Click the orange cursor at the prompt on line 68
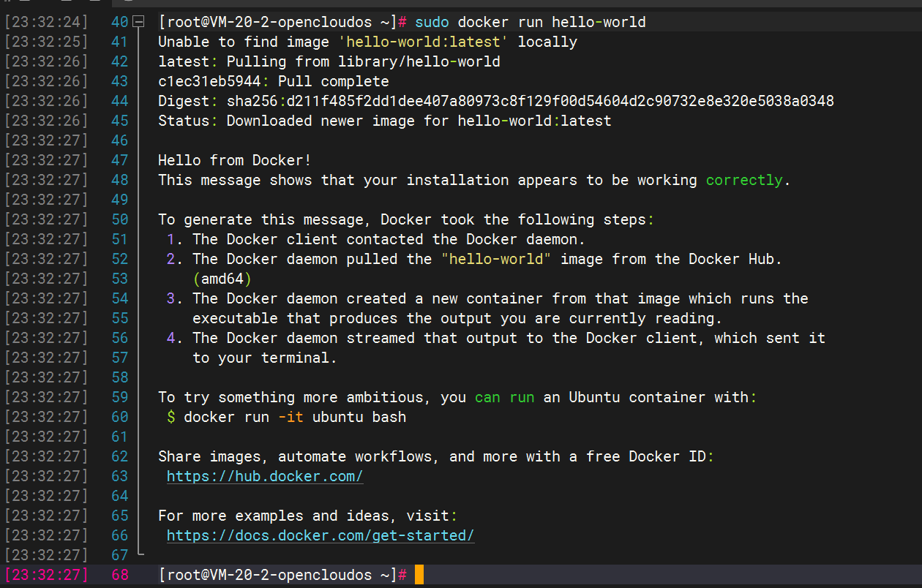922x588 pixels. pyautogui.click(x=419, y=575)
